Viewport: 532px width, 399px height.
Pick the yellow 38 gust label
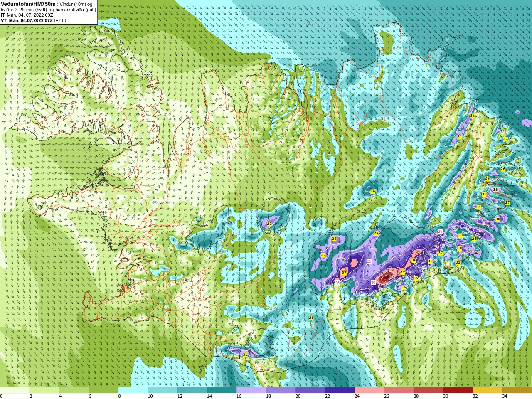pyautogui.click(x=459, y=248)
